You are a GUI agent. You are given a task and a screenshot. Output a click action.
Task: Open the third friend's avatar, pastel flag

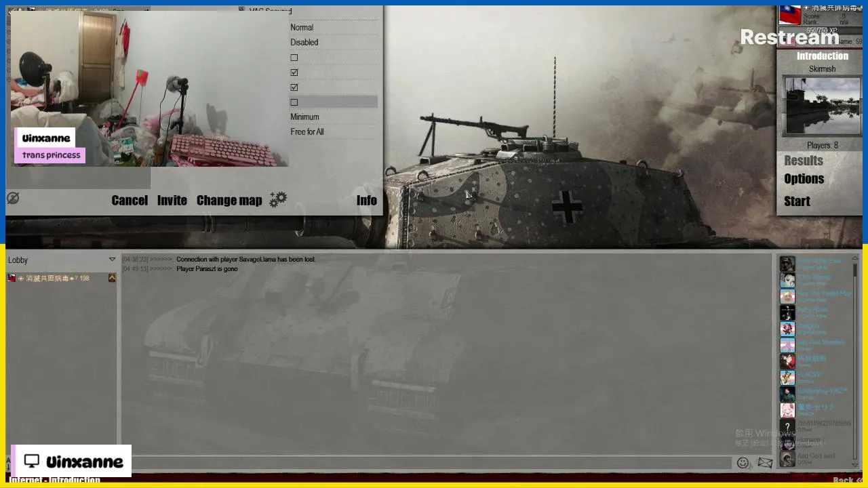[787, 296]
